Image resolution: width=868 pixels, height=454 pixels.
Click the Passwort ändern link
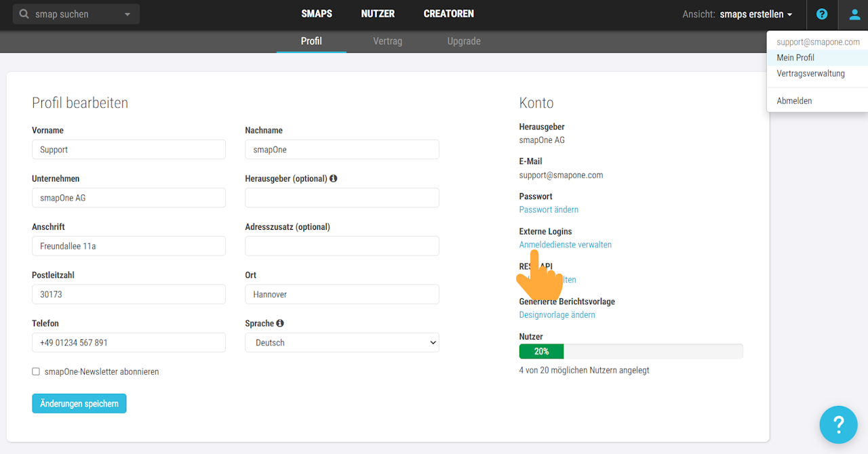pos(549,210)
